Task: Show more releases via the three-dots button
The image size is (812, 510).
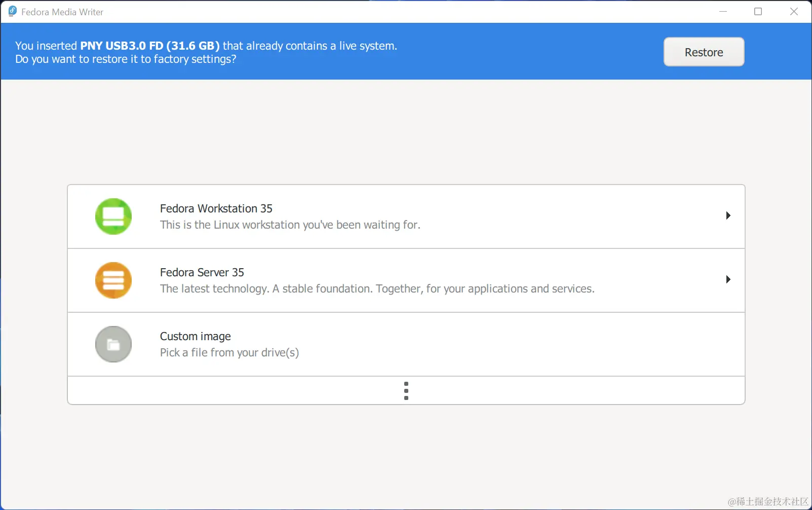Action: click(406, 391)
